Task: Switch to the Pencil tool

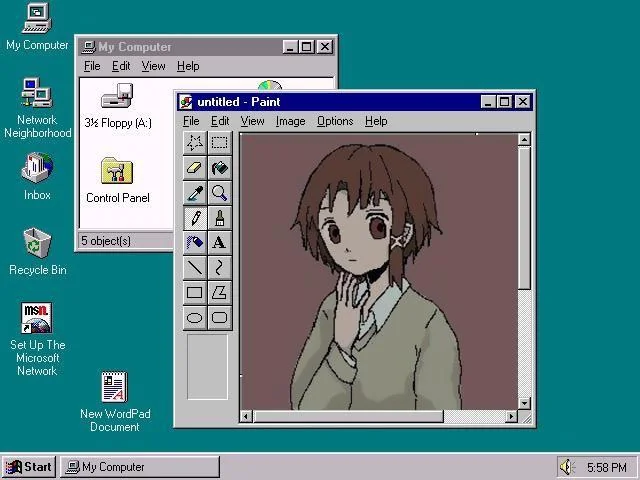Action: pyautogui.click(x=195, y=218)
